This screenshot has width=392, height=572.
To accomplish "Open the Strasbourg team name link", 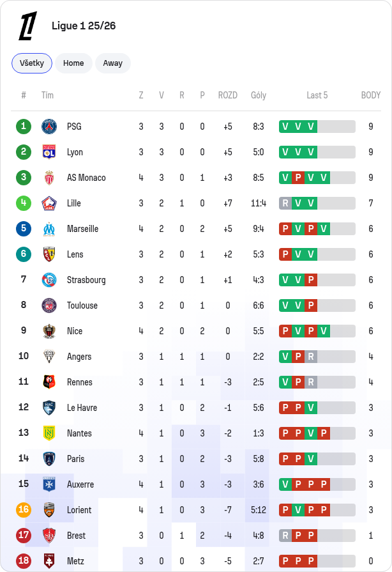I will pos(86,280).
